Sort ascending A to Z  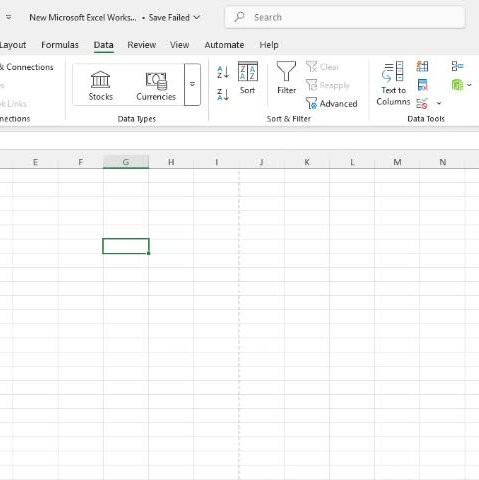[223, 72]
